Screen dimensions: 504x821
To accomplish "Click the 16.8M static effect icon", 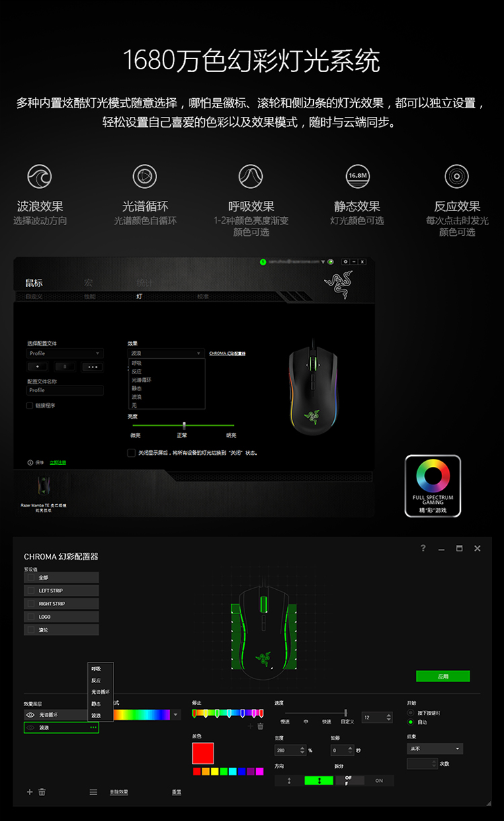I will point(358,177).
